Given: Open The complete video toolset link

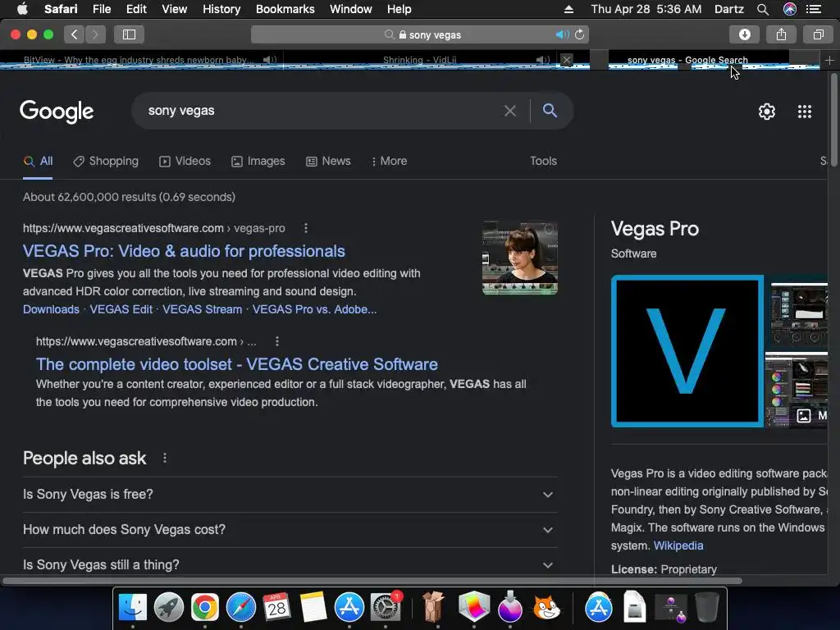Looking at the screenshot, I should tap(237, 364).
